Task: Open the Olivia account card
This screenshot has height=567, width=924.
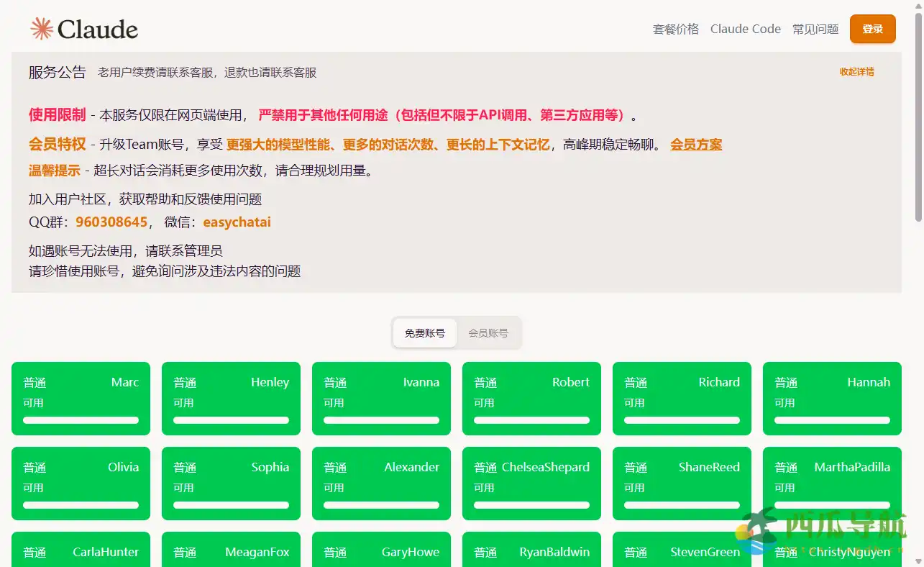Action: point(81,483)
